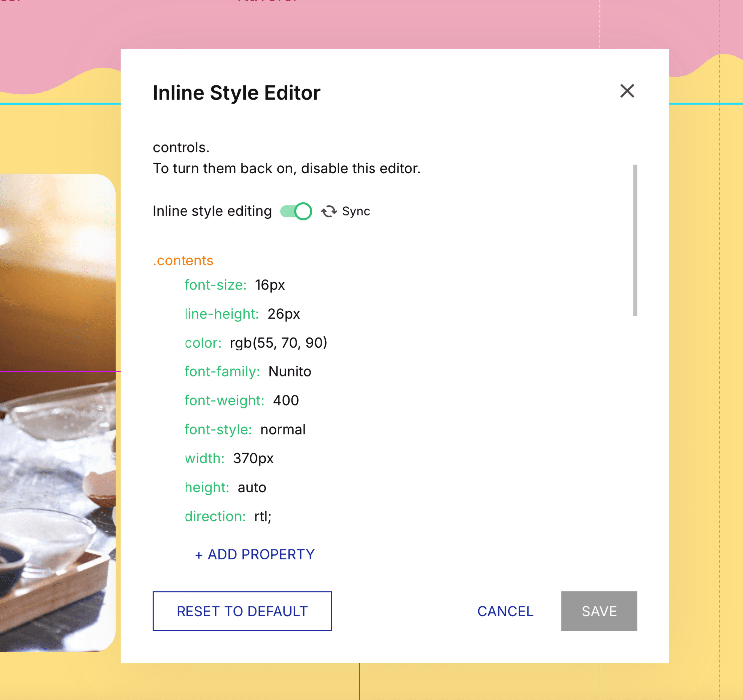Viewport: 743px width, 700px height.
Task: Edit font-weight value 400
Action: click(x=286, y=400)
